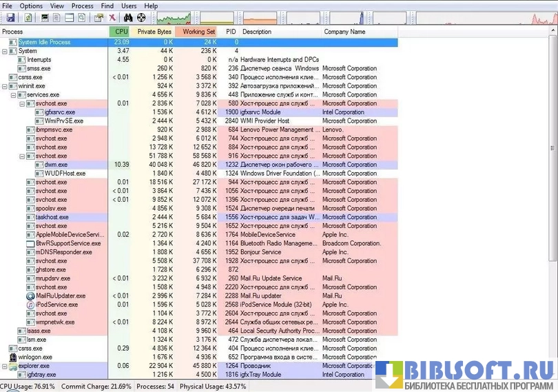Sort by the Working Set column header
558x392 pixels.
tap(198, 32)
